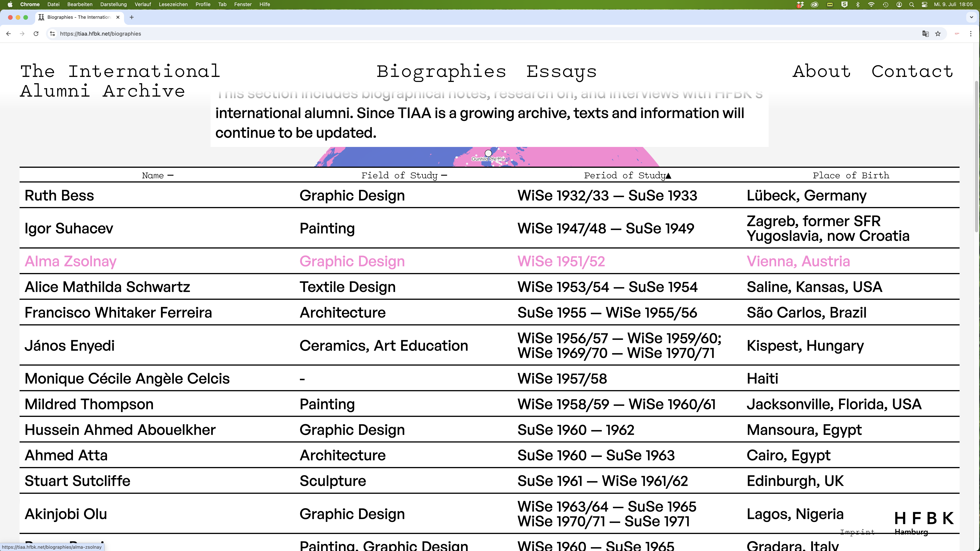Switch to the Essays section

tap(561, 72)
